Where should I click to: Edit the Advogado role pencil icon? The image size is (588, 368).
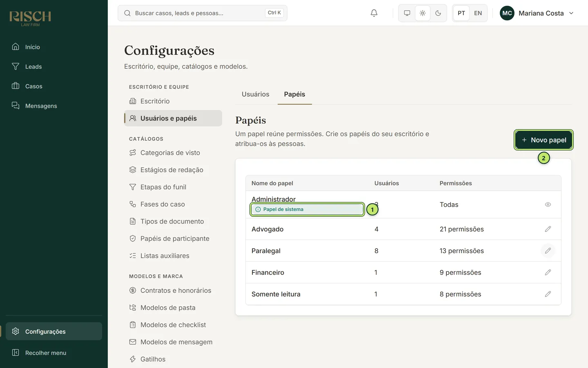pyautogui.click(x=548, y=229)
